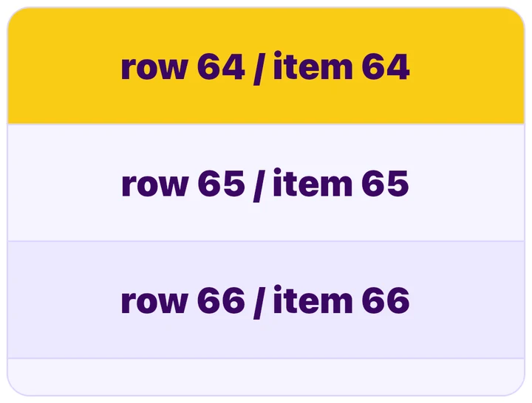Select the "item 65" text
The image size is (532, 403).
pyautogui.click(x=341, y=183)
